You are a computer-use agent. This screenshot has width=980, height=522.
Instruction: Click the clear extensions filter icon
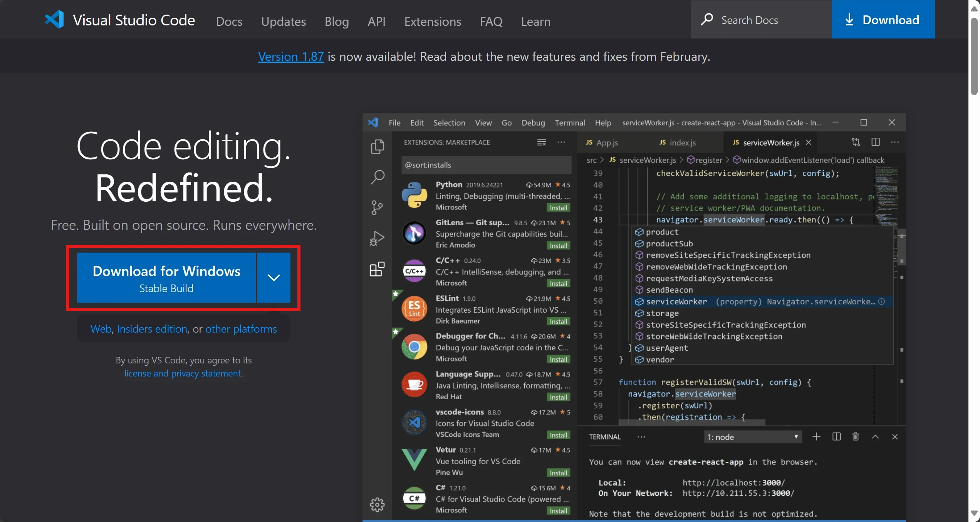point(541,142)
